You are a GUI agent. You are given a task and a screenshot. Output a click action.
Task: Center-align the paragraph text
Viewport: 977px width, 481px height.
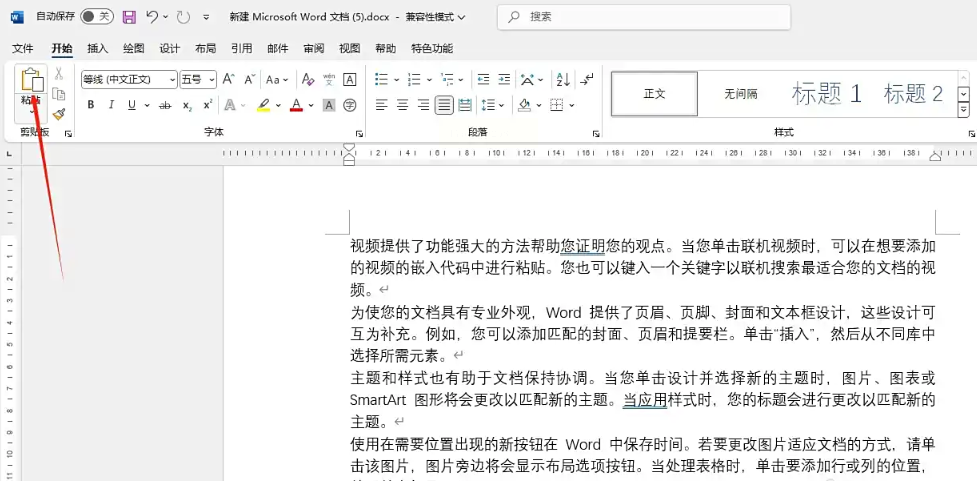402,105
